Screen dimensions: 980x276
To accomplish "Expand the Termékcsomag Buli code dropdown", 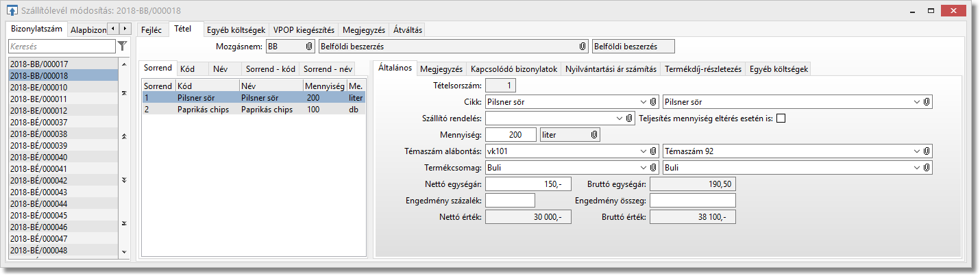I will point(643,168).
